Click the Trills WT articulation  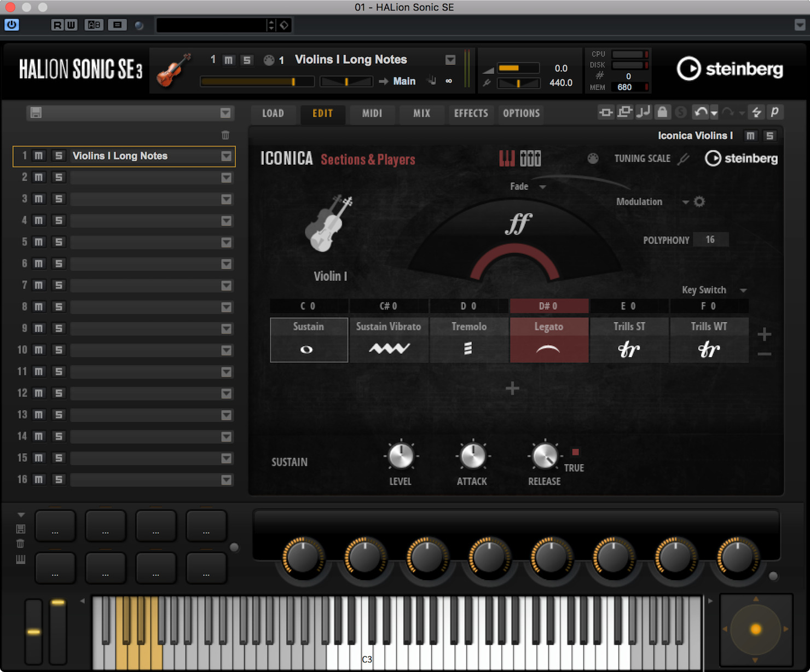pyautogui.click(x=709, y=340)
